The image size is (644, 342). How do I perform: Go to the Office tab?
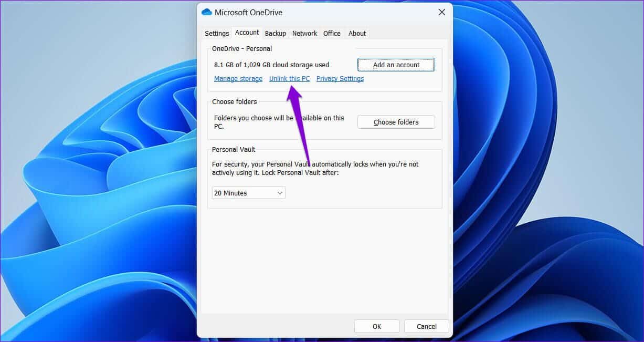(x=332, y=33)
